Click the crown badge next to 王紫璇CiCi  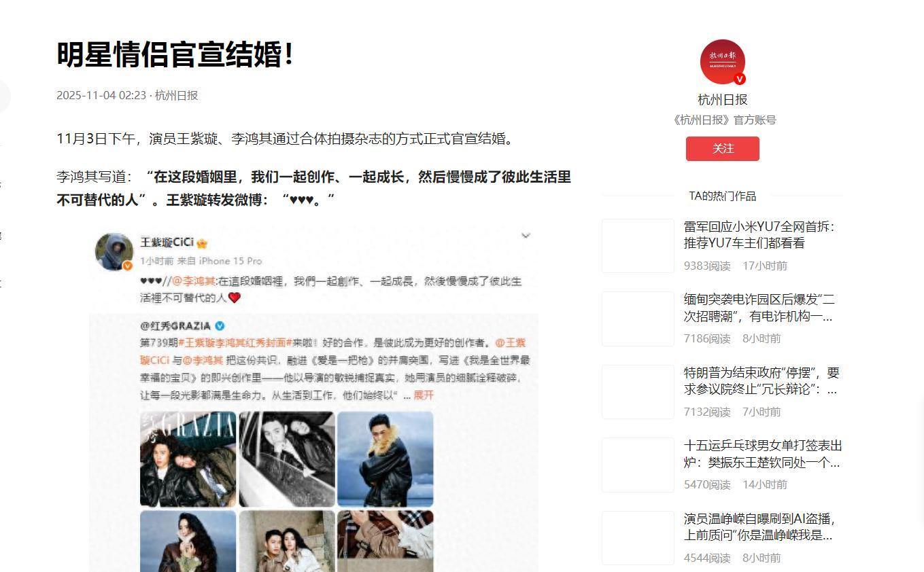202,243
